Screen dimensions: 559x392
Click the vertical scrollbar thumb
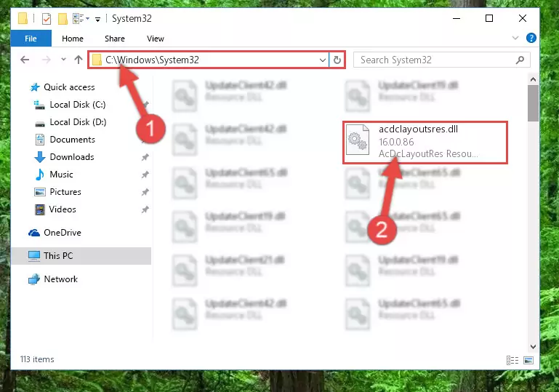(533, 103)
